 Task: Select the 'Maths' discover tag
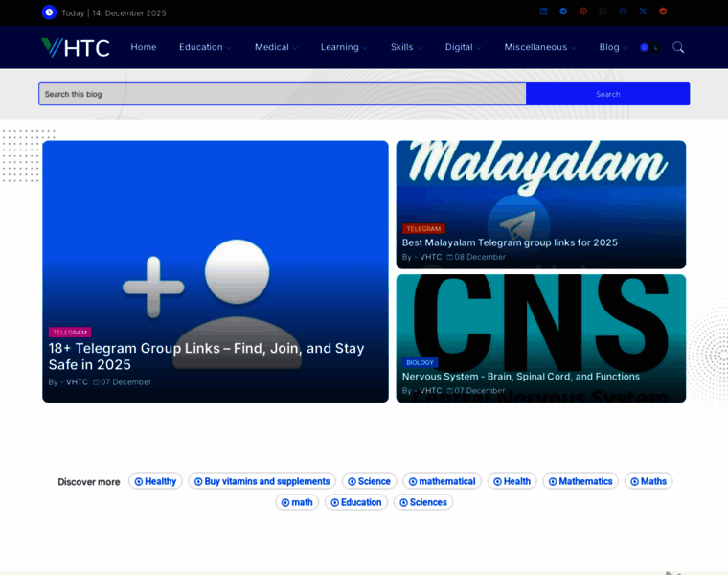click(648, 481)
